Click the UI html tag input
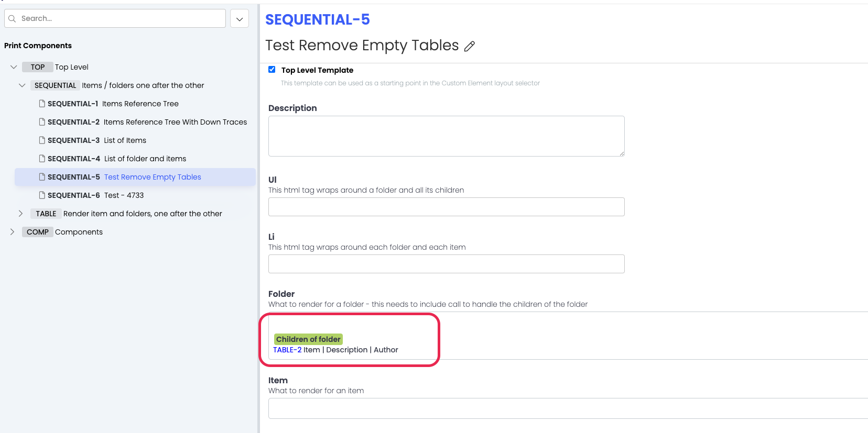868x433 pixels. pos(447,207)
